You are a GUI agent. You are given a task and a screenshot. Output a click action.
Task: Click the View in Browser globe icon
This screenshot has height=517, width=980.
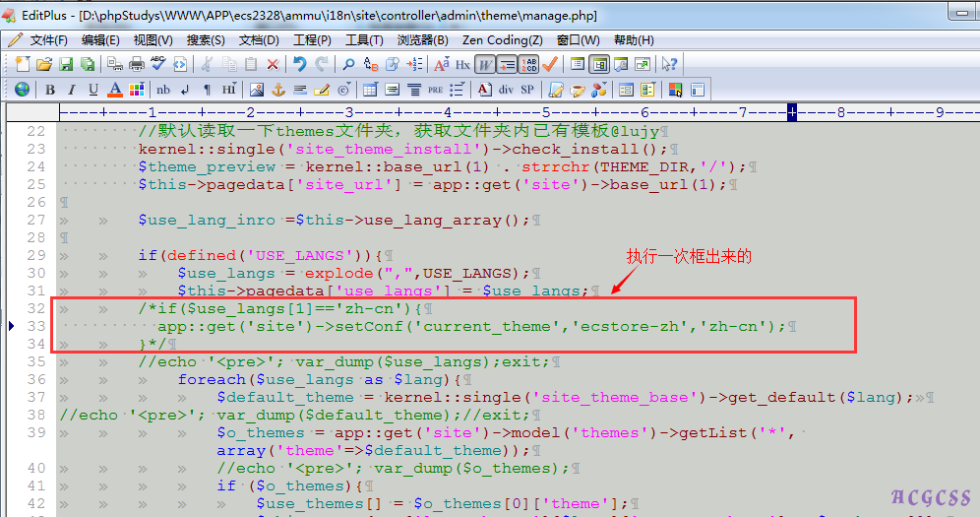tap(22, 90)
